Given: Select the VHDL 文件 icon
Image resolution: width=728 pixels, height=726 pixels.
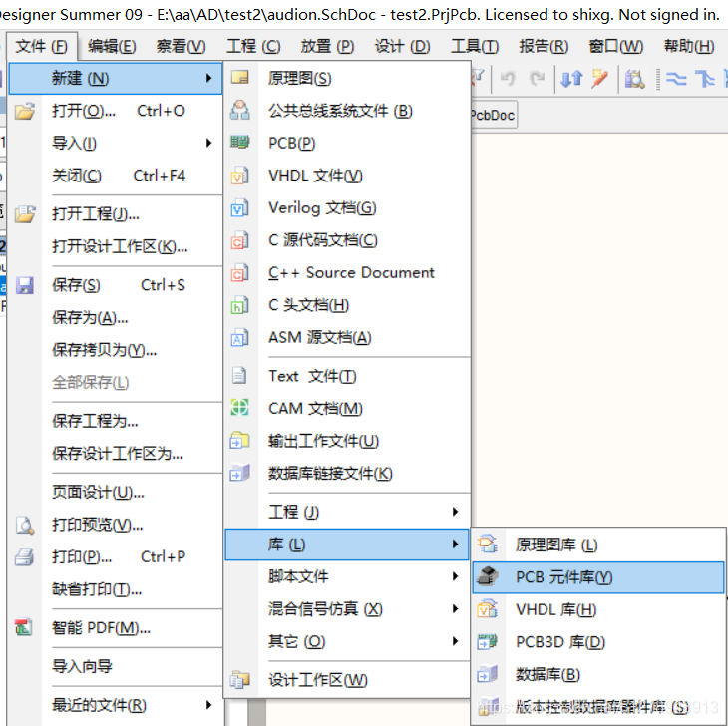Looking at the screenshot, I should [x=239, y=176].
